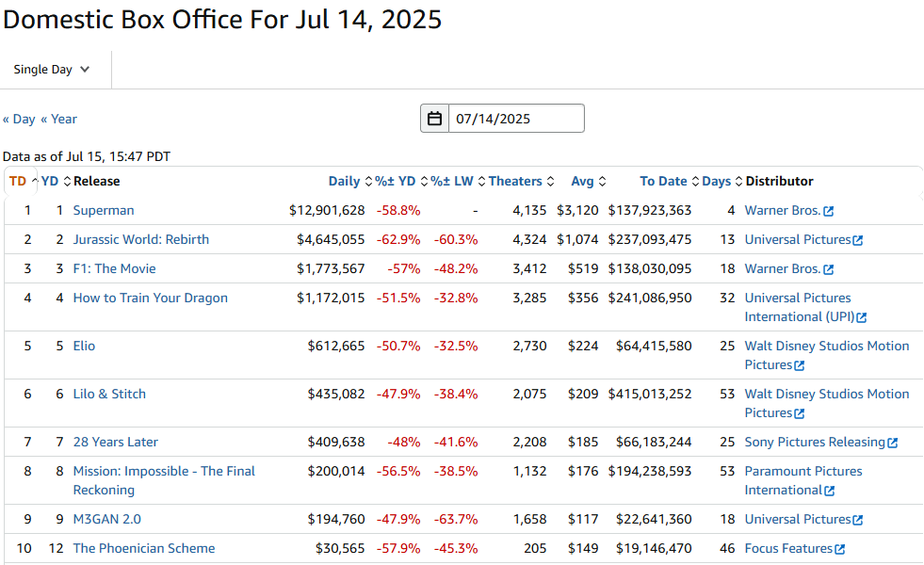Select Jurassic World's to-date total $237,093,475

649,239
